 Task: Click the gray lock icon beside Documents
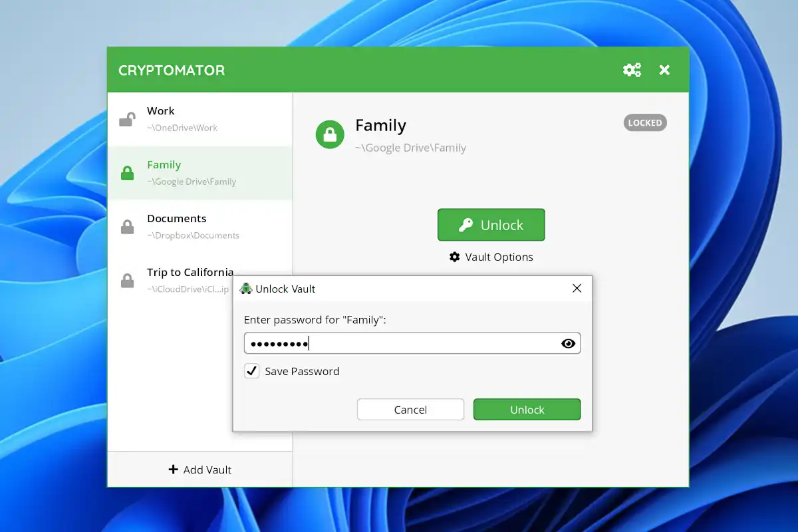(x=126, y=227)
